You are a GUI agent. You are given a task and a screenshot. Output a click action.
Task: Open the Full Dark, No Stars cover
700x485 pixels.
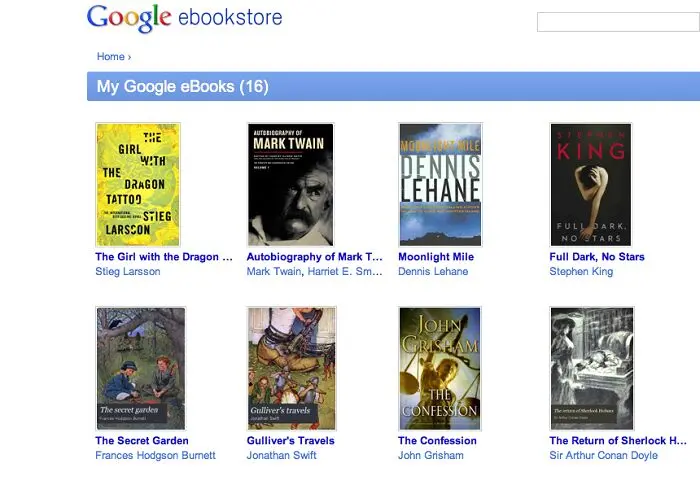[591, 184]
